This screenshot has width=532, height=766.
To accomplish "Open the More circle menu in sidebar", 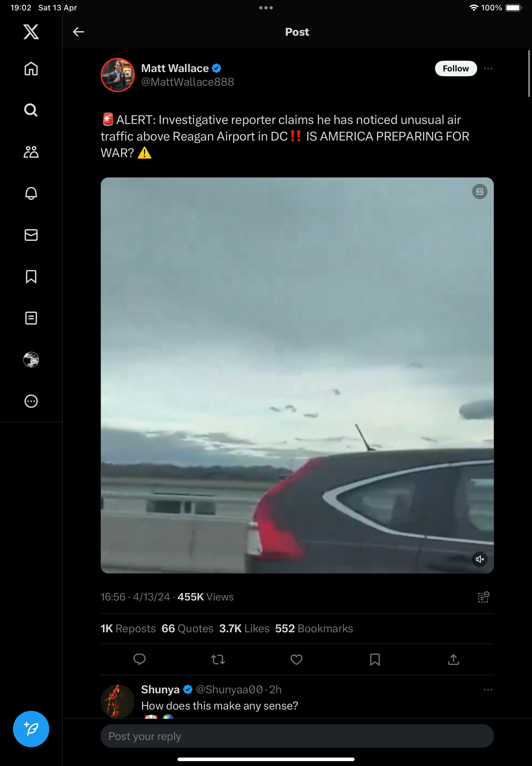I will [x=31, y=401].
